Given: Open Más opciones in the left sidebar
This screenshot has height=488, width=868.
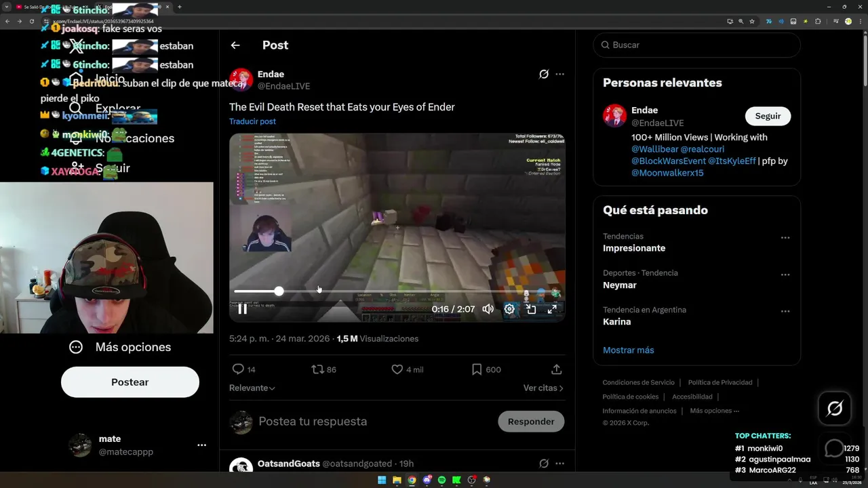Looking at the screenshot, I should coord(120,347).
